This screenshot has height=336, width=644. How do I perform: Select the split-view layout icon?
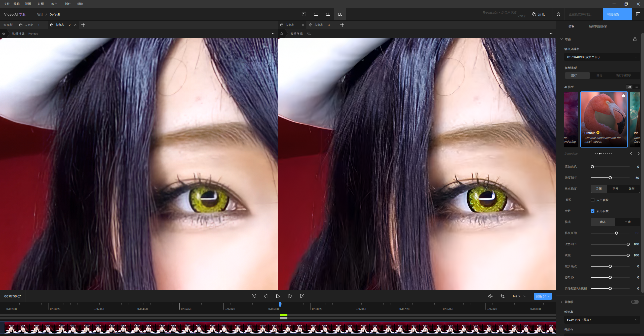[328, 14]
